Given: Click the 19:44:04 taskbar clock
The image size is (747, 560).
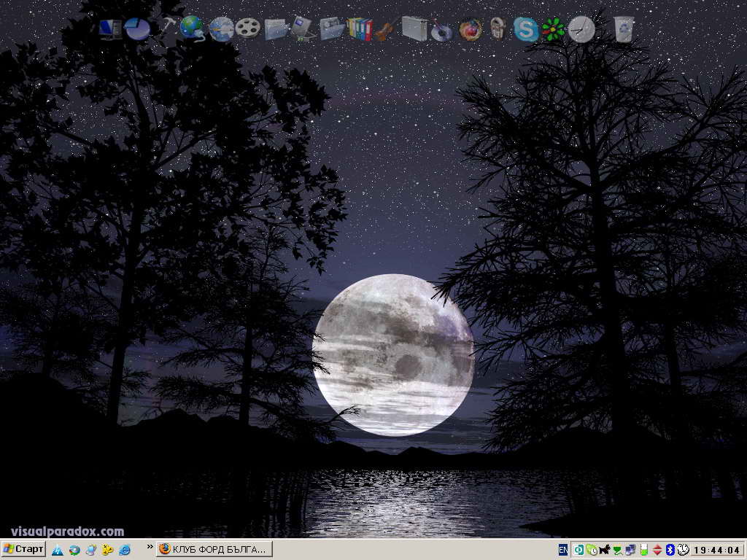Looking at the screenshot, I should pyautogui.click(x=716, y=550).
